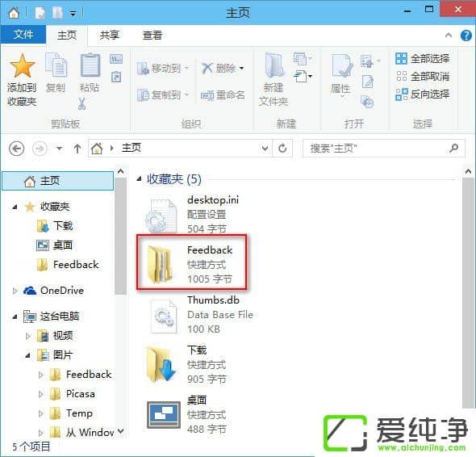Click the New Folder icon
The image size is (476, 457).
pyautogui.click(x=273, y=65)
